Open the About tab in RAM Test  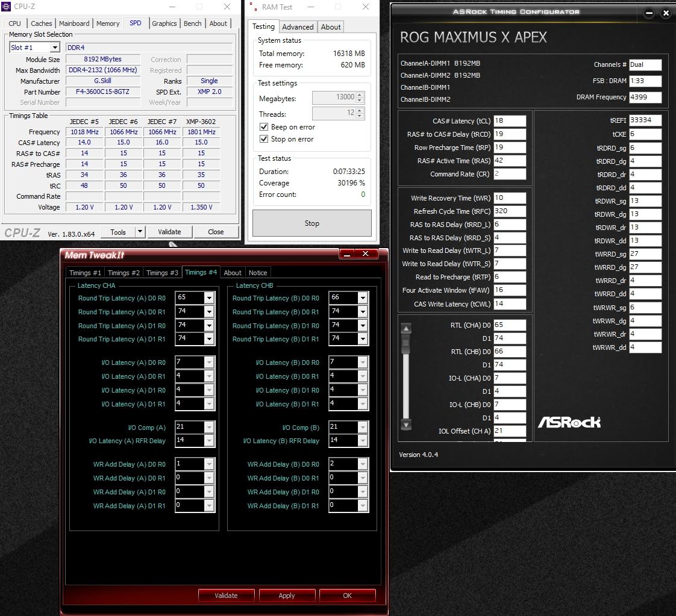(x=331, y=26)
